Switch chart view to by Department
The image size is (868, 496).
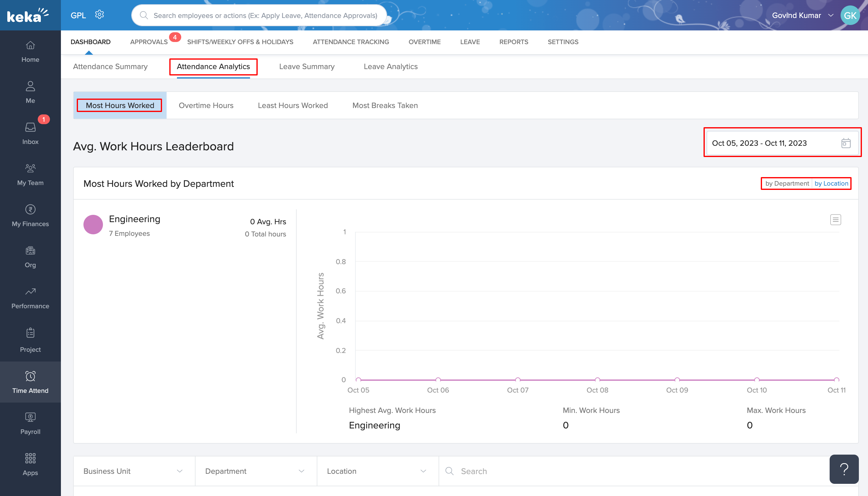click(x=787, y=183)
